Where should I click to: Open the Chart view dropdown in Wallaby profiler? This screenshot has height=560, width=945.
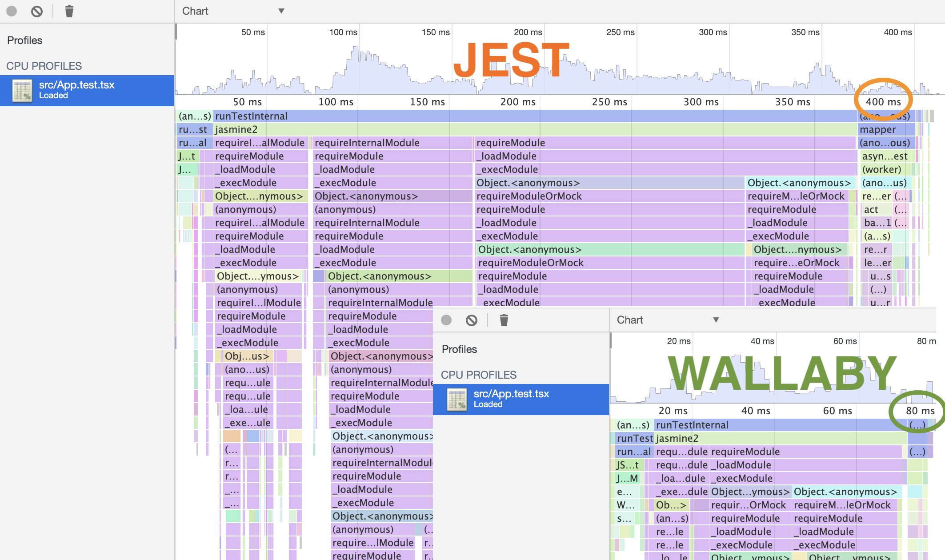(668, 320)
